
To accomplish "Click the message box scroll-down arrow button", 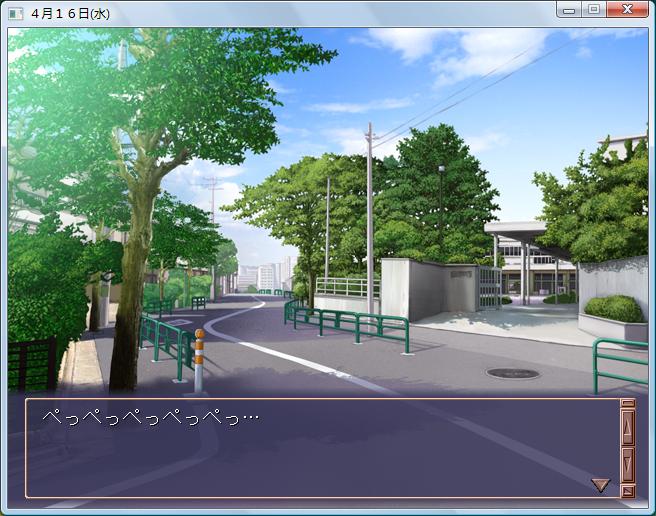I will pos(628,464).
